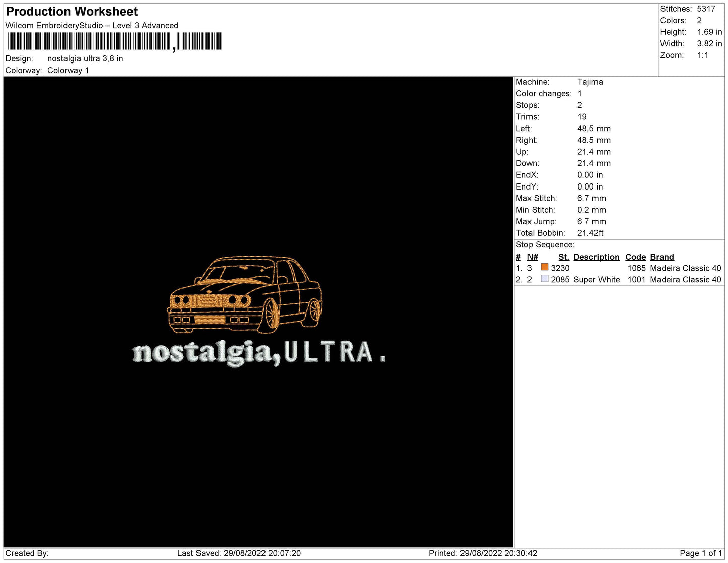Click the Machine value 'Tajima'
Image resolution: width=728 pixels, height=563 pixels.
click(590, 82)
